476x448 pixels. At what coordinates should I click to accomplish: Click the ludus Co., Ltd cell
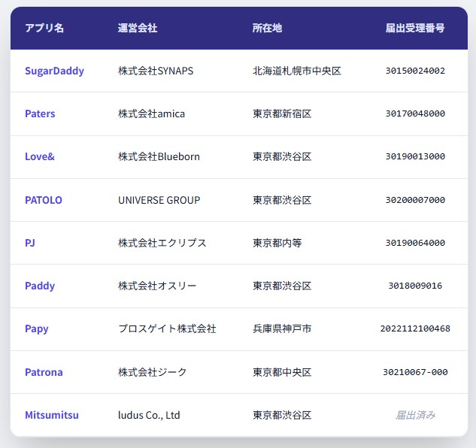149,415
